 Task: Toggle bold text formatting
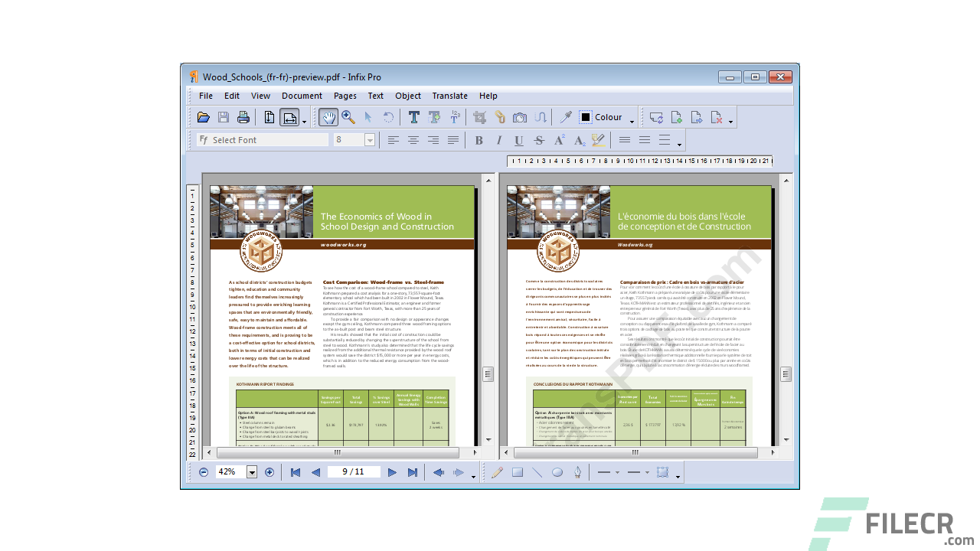click(x=478, y=140)
